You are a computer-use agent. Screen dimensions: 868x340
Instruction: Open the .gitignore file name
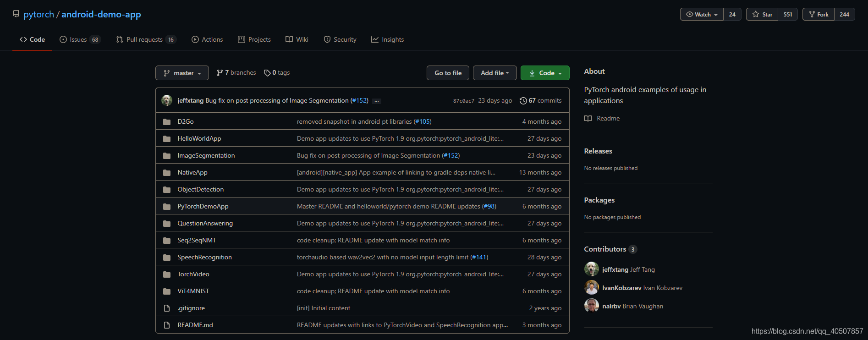click(x=191, y=308)
